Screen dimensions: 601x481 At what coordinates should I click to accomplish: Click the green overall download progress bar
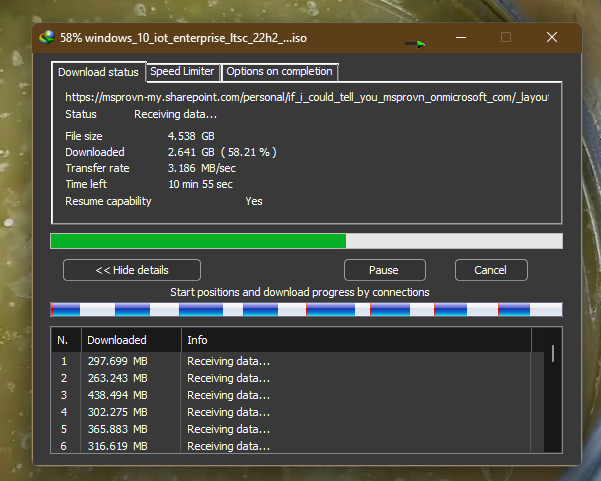[306, 241]
